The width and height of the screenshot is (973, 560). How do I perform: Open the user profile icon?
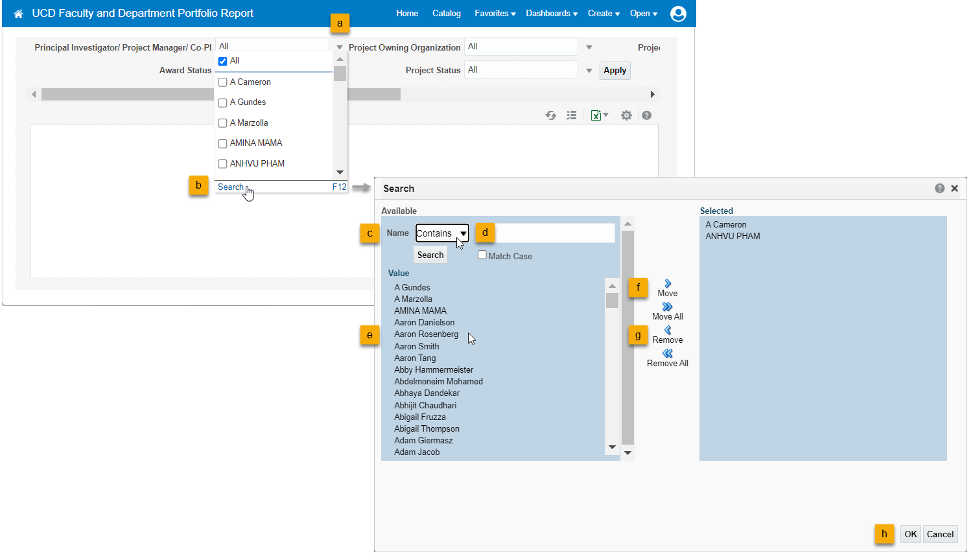pos(678,14)
